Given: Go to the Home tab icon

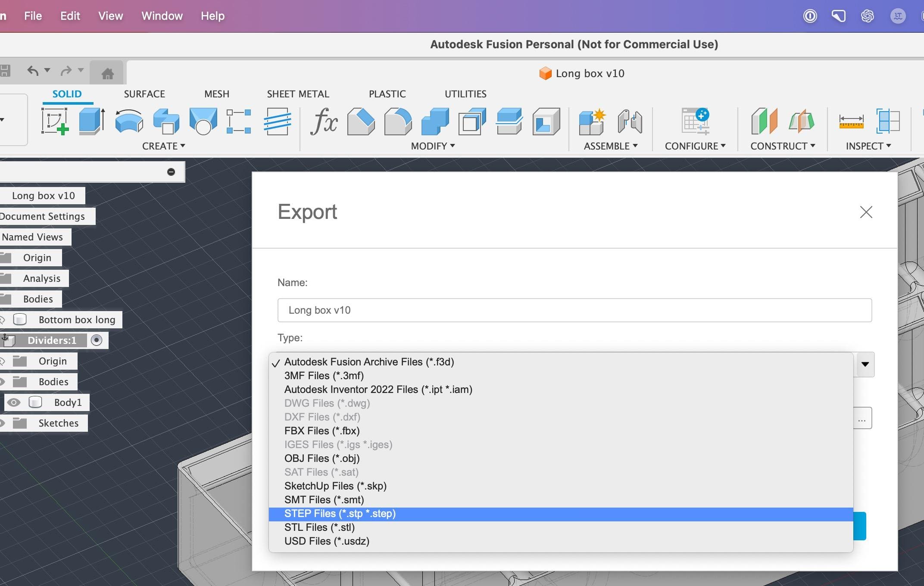Looking at the screenshot, I should click(107, 73).
